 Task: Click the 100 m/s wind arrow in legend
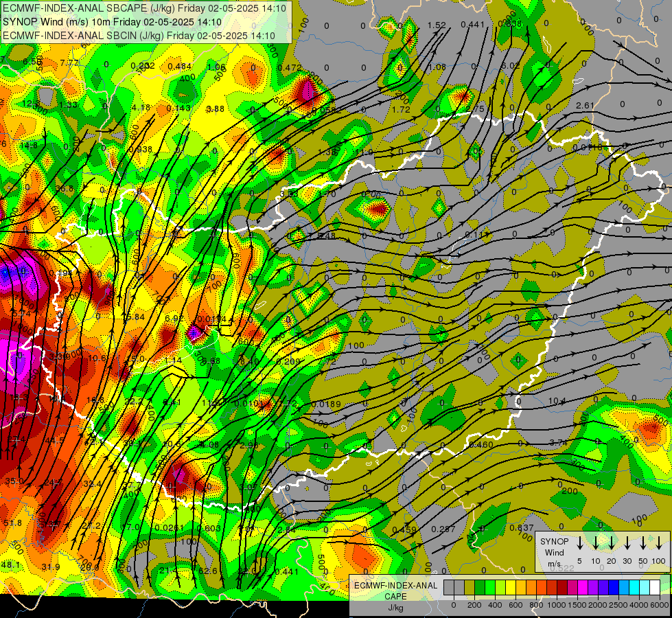tap(659, 543)
